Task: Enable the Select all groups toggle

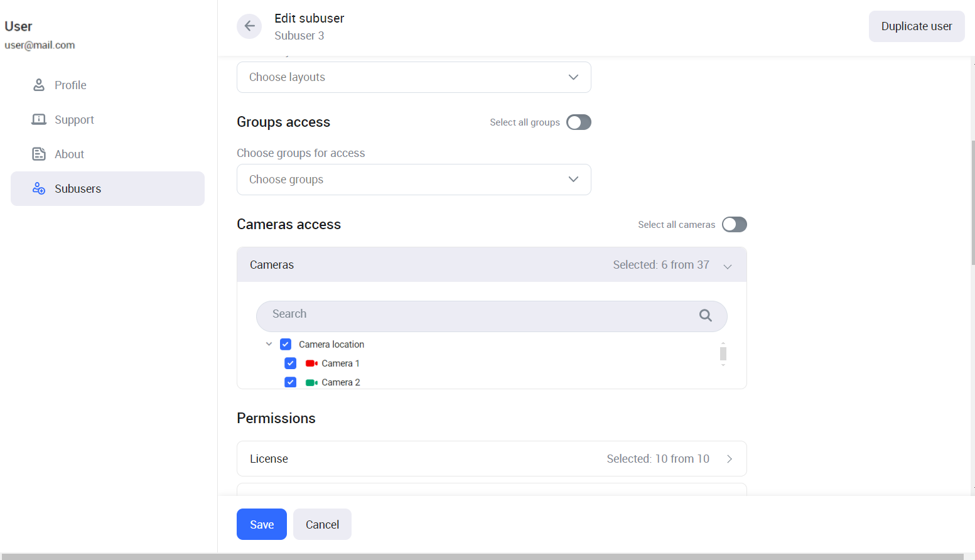Action: click(578, 122)
